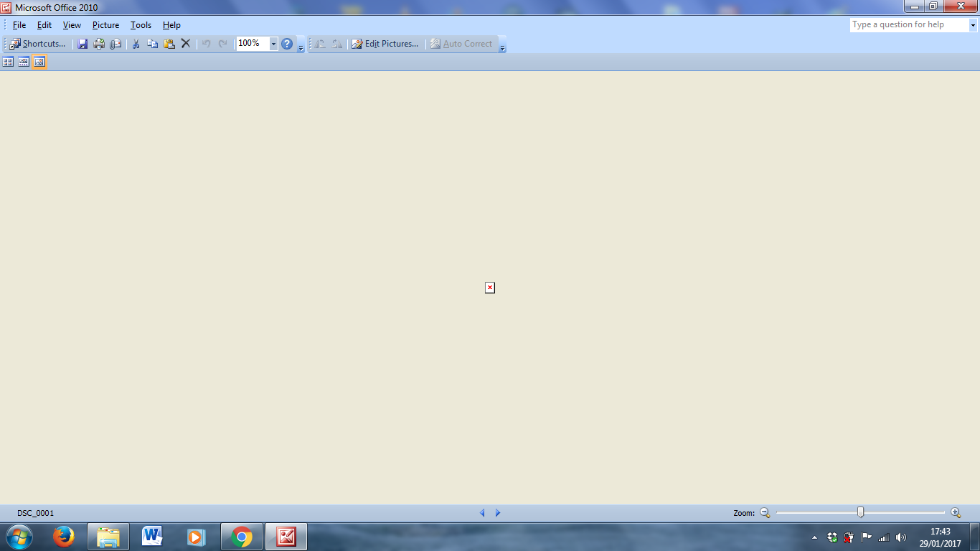The image size is (980, 551).
Task: Click the E-mail pictures icon
Action: point(116,44)
